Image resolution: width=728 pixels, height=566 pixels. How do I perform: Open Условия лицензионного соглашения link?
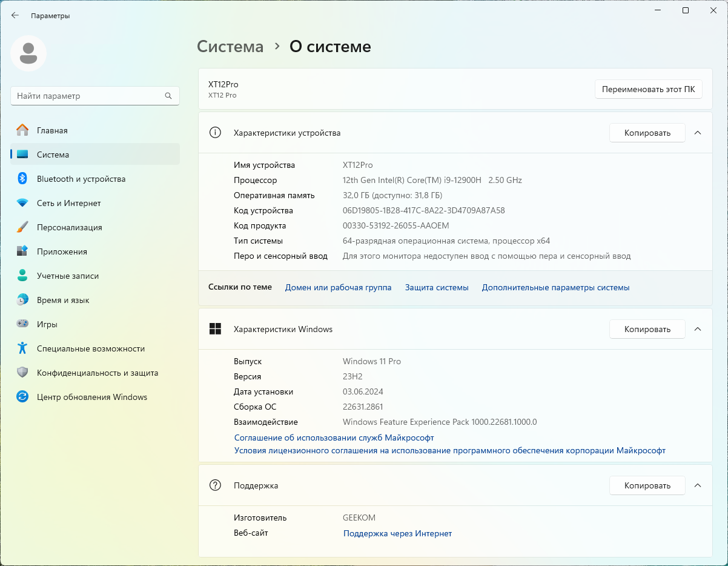pyautogui.click(x=450, y=450)
